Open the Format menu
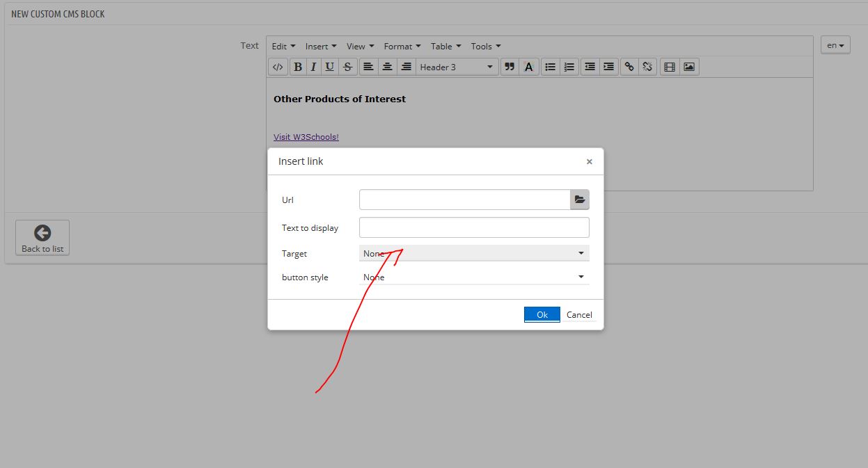The width and height of the screenshot is (868, 468). click(402, 46)
